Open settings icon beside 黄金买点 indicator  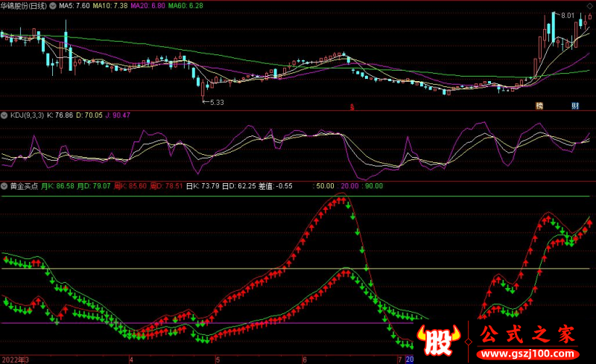point(4,185)
